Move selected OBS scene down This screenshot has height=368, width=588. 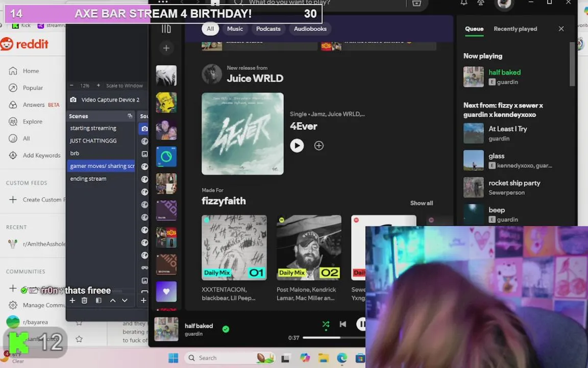click(125, 301)
